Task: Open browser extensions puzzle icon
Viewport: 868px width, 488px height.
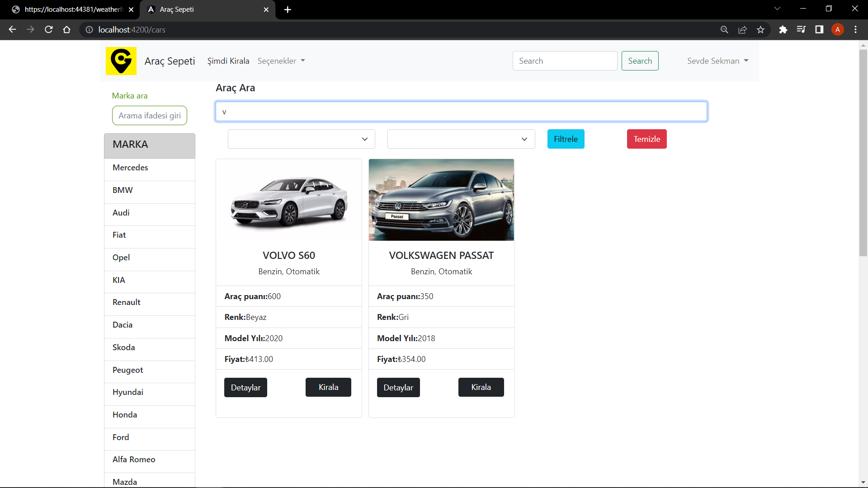Action: 783,30
